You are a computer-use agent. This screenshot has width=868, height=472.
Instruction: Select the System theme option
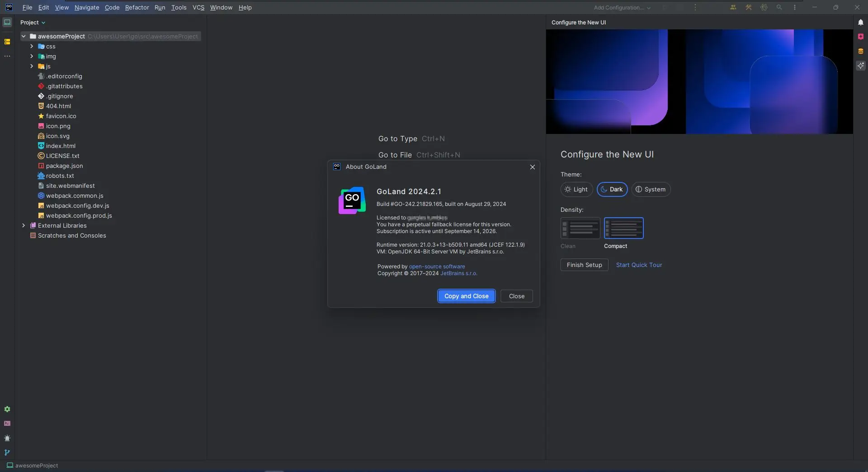pos(651,189)
